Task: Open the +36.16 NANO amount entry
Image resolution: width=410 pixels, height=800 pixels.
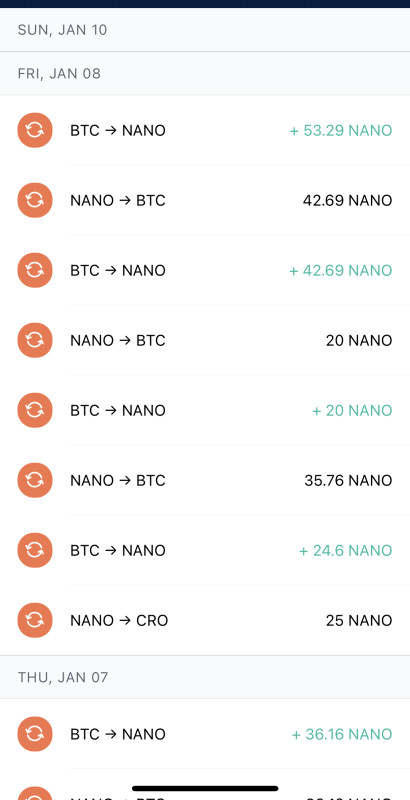Action: pos(342,734)
